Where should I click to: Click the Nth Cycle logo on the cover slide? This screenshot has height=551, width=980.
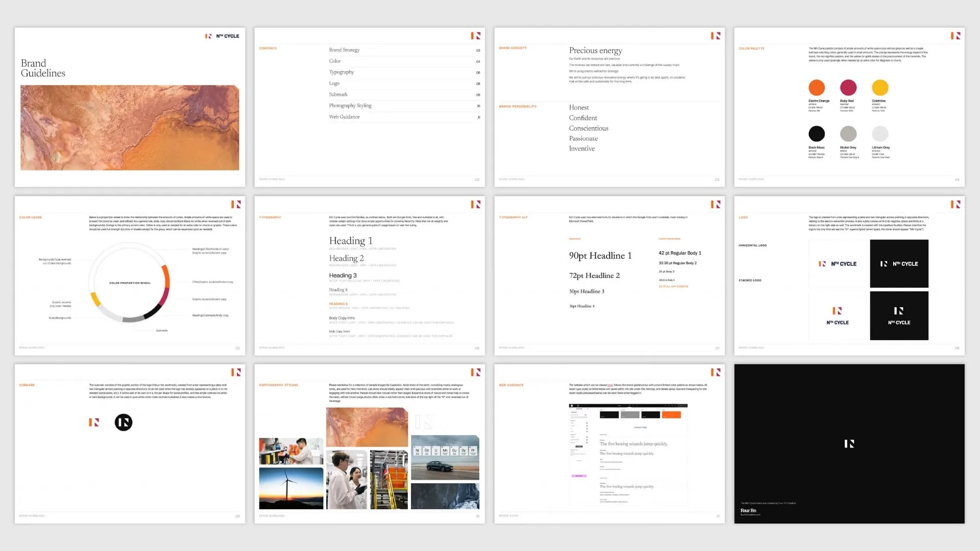(x=222, y=36)
